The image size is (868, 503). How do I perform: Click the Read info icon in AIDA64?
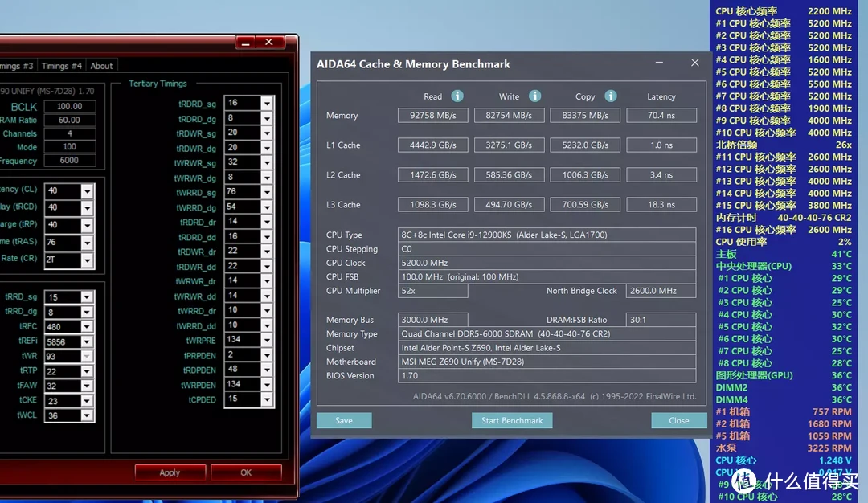coord(457,96)
